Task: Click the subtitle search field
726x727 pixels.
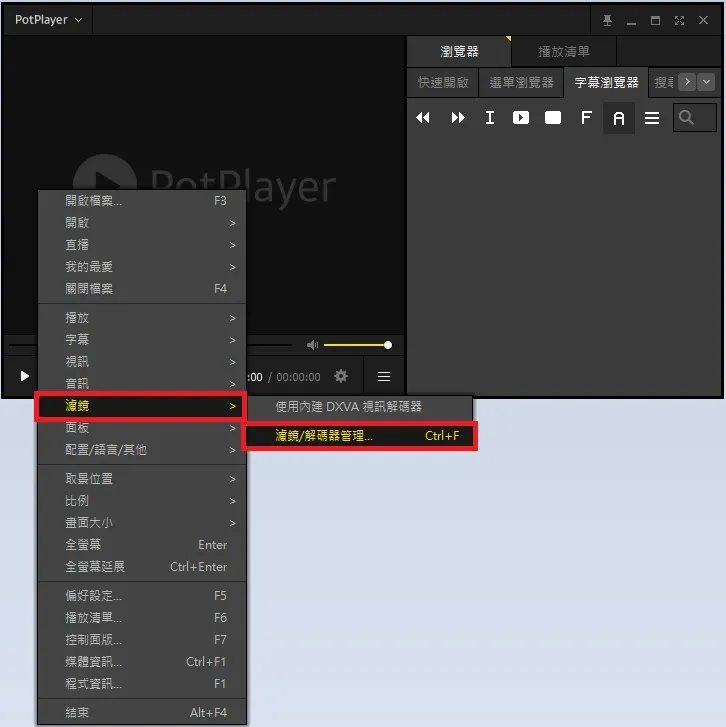Action: click(x=694, y=118)
